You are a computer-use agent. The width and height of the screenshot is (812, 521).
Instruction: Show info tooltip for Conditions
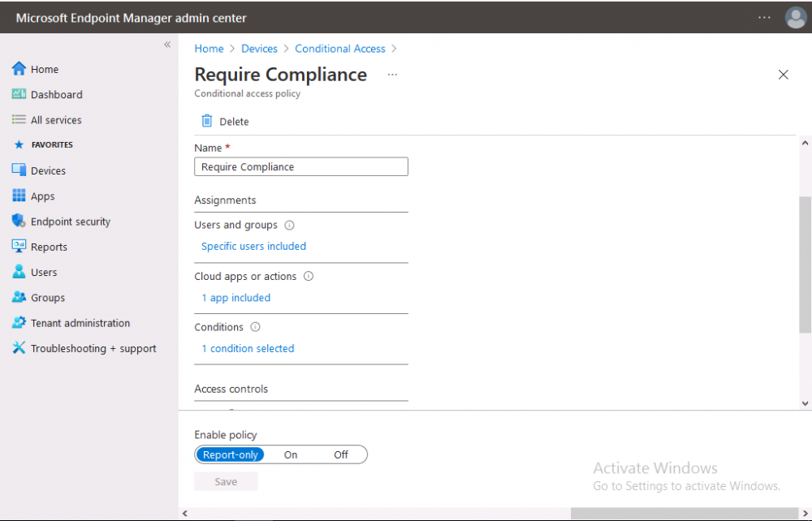pyautogui.click(x=255, y=327)
